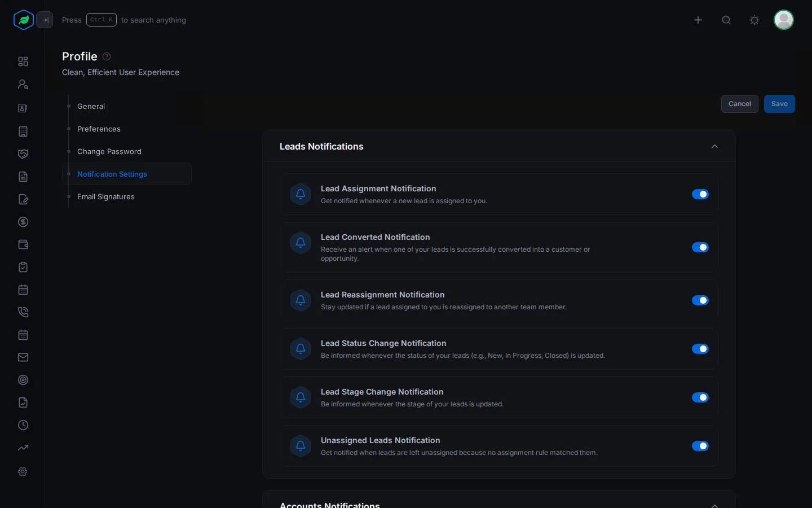Collapse the Leads Notifications section chevron
The height and width of the screenshot is (508, 812).
714,146
